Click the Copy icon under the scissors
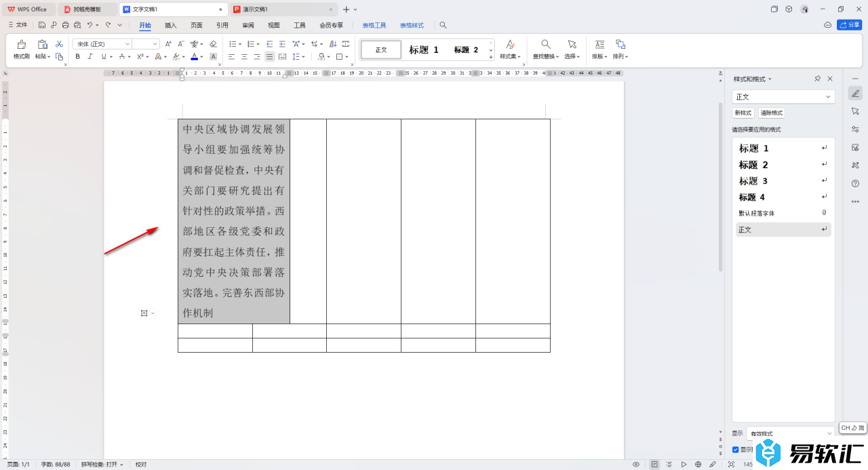868x470 pixels. (x=59, y=57)
